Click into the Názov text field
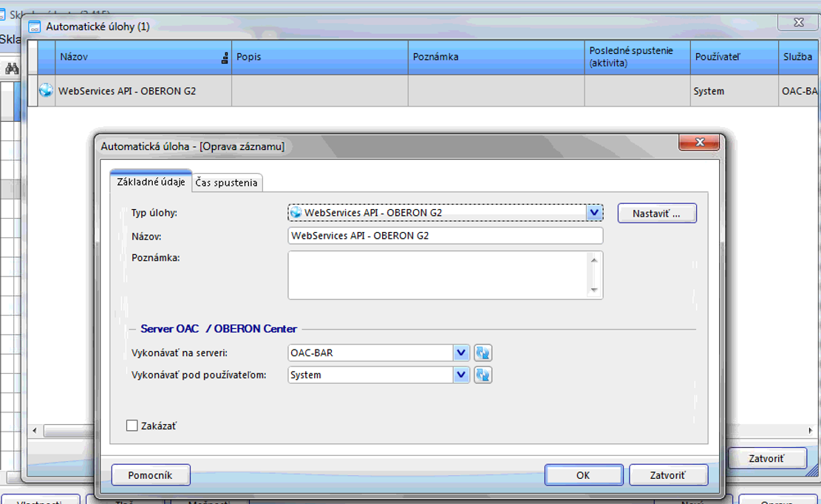The image size is (821, 504). pyautogui.click(x=445, y=236)
